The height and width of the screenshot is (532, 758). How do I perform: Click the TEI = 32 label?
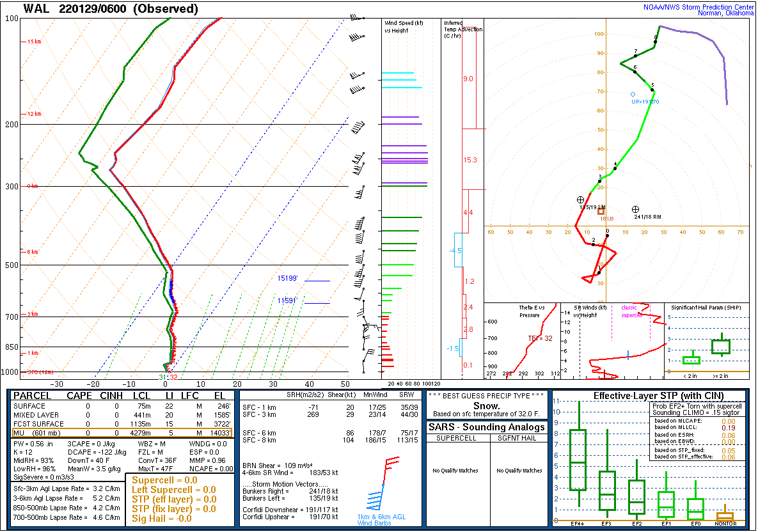coord(535,338)
